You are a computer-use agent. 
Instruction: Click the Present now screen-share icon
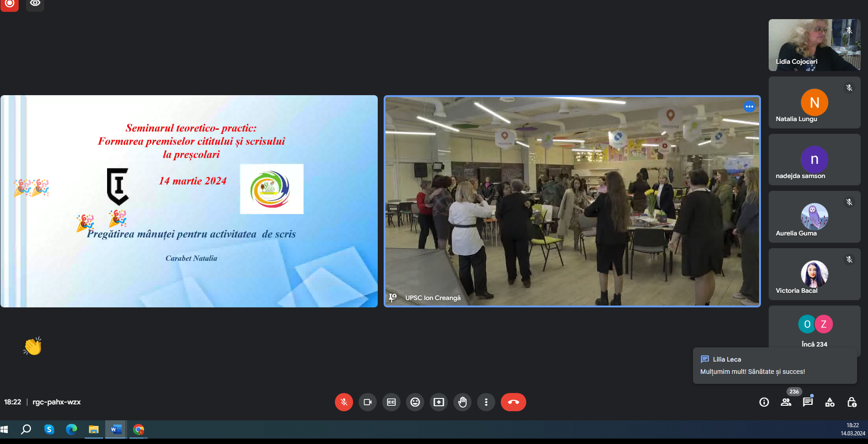pos(438,402)
